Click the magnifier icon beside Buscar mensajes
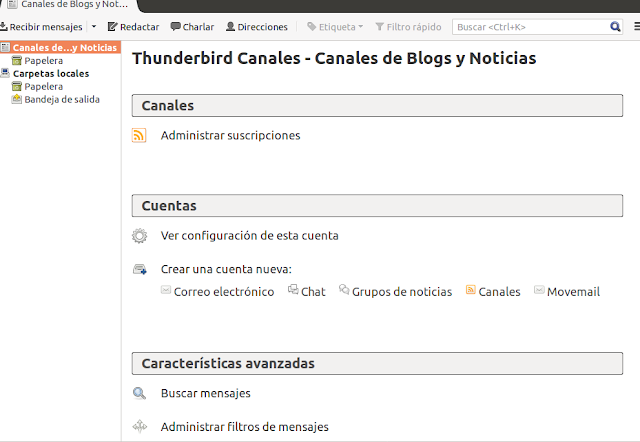This screenshot has width=640, height=442. (x=139, y=393)
